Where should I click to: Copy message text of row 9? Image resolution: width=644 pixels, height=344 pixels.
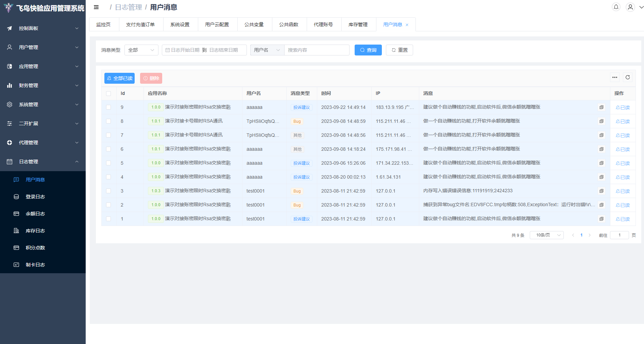[x=601, y=108]
